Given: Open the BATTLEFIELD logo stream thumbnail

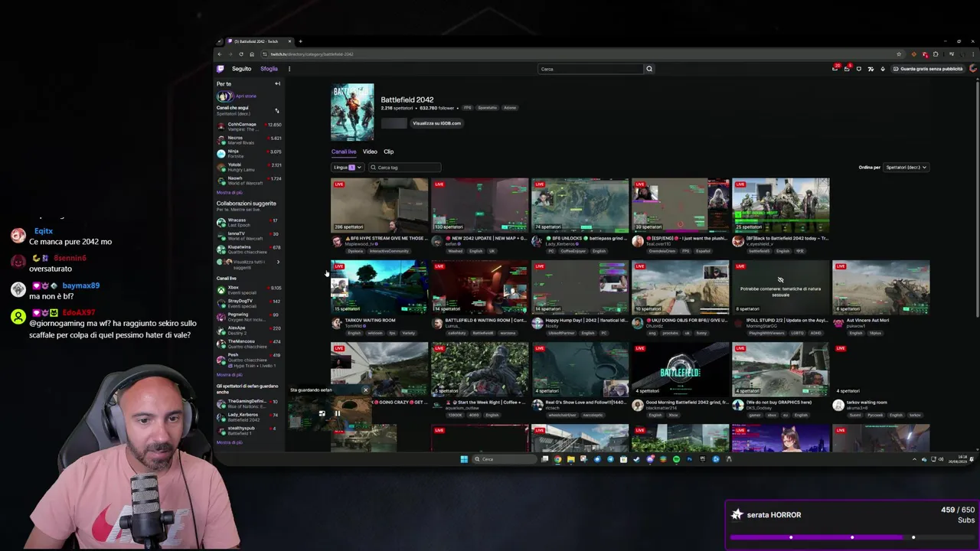Looking at the screenshot, I should [680, 370].
